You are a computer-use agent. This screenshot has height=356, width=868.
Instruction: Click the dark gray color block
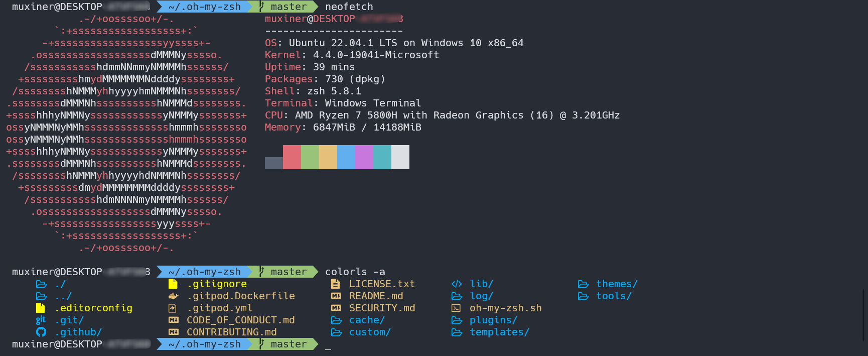(274, 163)
